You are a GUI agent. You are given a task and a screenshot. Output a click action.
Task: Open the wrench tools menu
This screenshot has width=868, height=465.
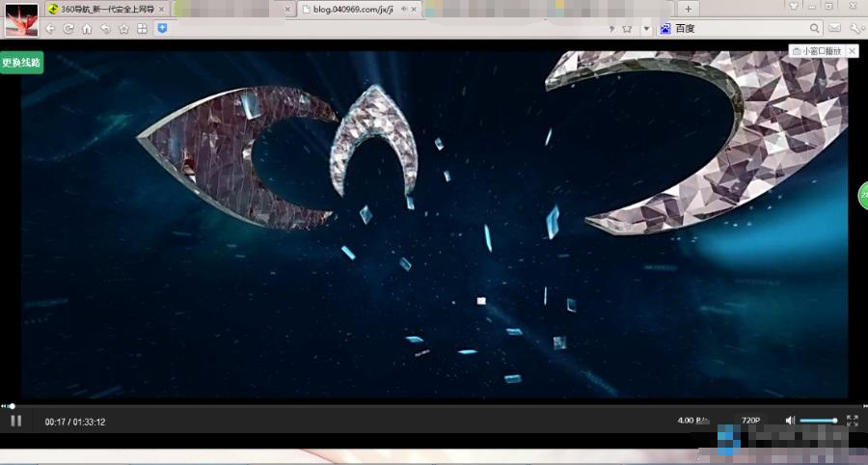(x=854, y=29)
